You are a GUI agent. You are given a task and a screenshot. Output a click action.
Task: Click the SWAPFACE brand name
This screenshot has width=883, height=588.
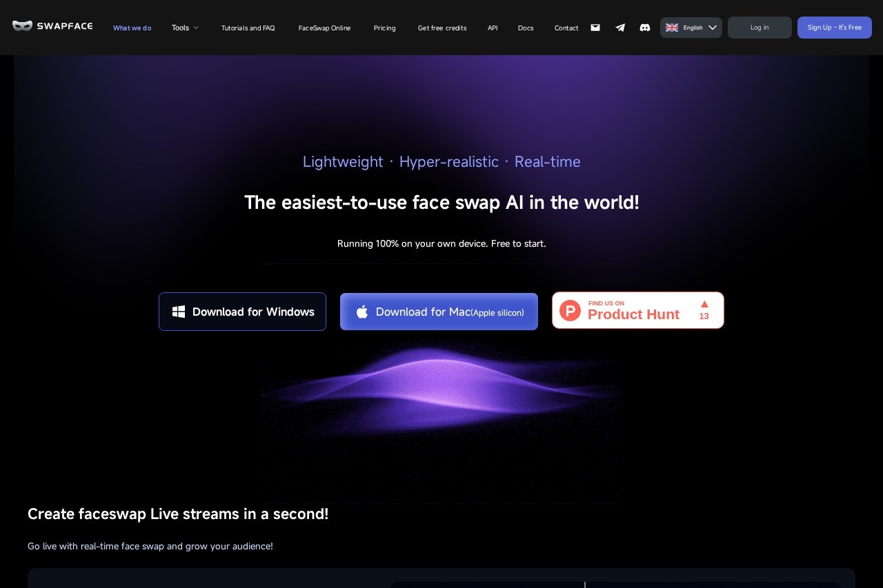pos(65,26)
